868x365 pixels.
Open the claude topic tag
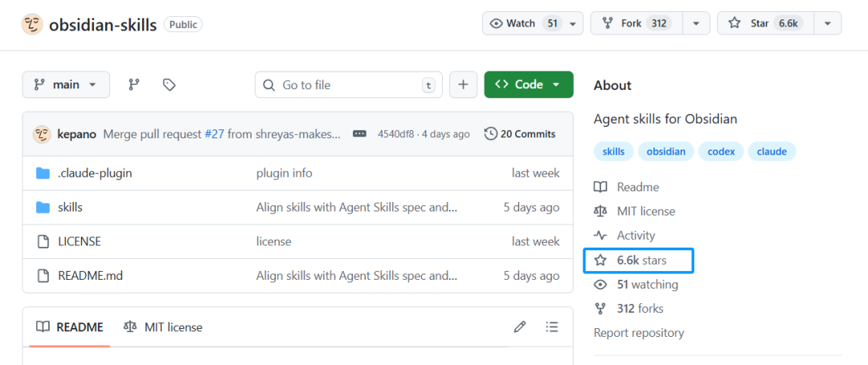pos(772,151)
